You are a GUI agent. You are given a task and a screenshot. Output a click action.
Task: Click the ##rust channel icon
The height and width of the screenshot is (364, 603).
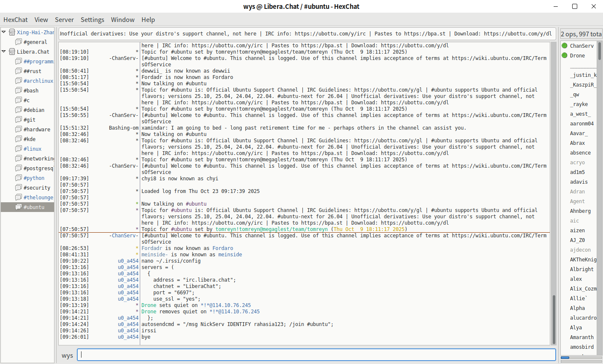[19, 71]
